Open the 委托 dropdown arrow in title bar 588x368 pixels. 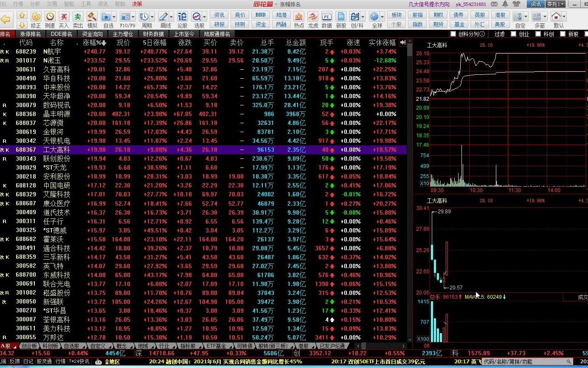(x=563, y=4)
